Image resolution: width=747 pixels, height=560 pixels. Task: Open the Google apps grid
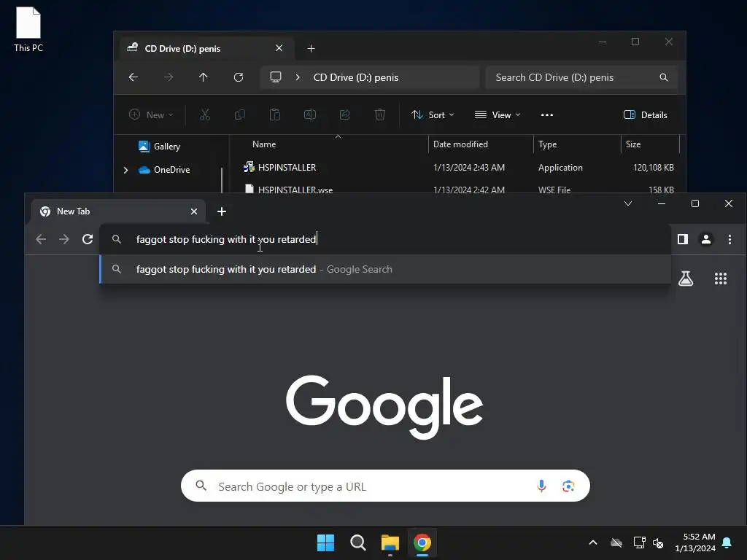[x=720, y=279]
